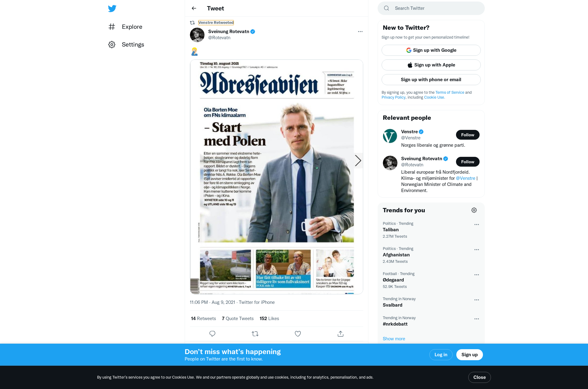Retweet using the retweet arrows icon
Screen dimensions: 588x389
[x=255, y=334]
